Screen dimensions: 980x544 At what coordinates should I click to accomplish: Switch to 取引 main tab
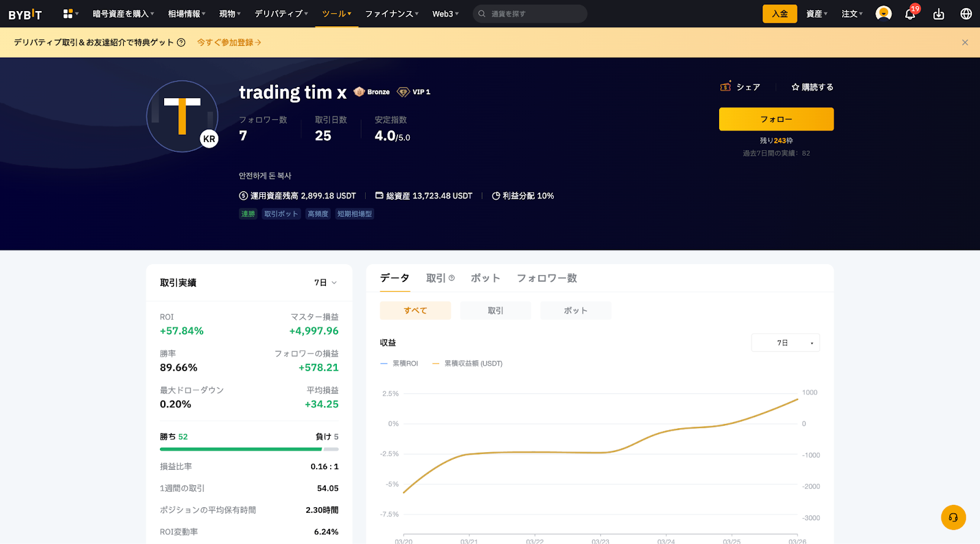(435, 278)
